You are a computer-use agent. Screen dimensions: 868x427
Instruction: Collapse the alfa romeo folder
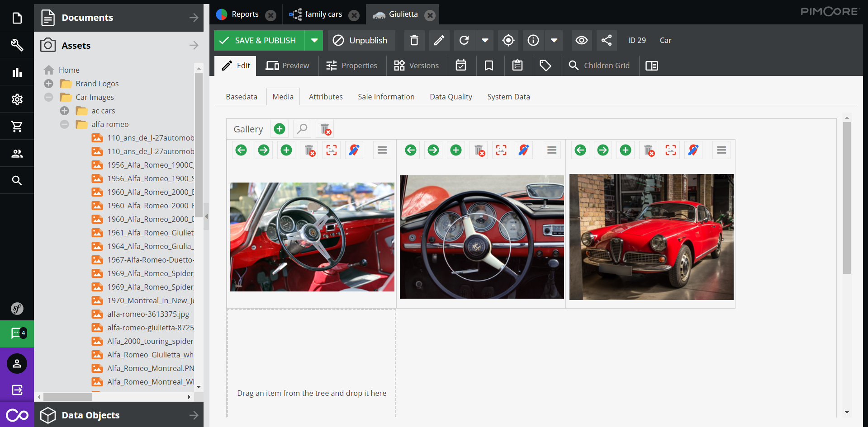(65, 124)
